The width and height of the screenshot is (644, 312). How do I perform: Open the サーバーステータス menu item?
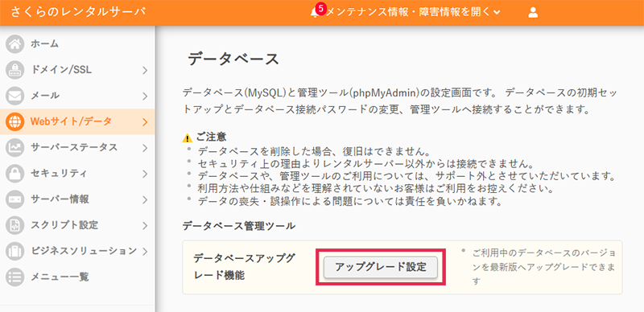click(77, 147)
